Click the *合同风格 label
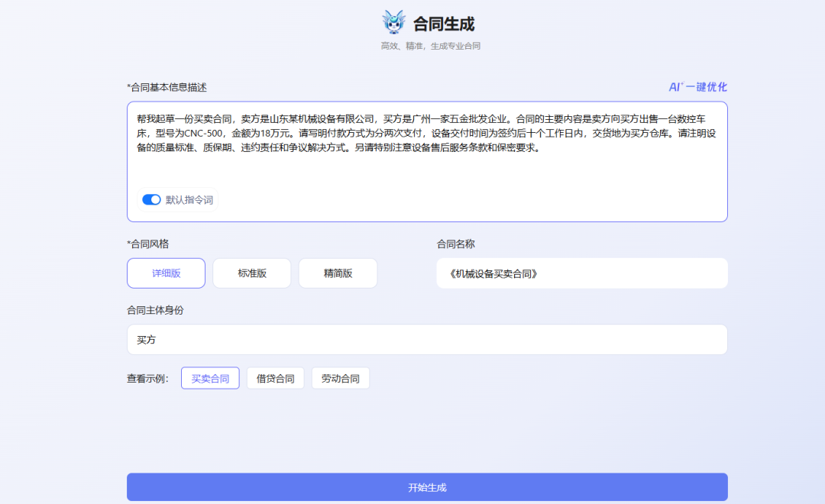The image size is (825, 504). coord(148,244)
